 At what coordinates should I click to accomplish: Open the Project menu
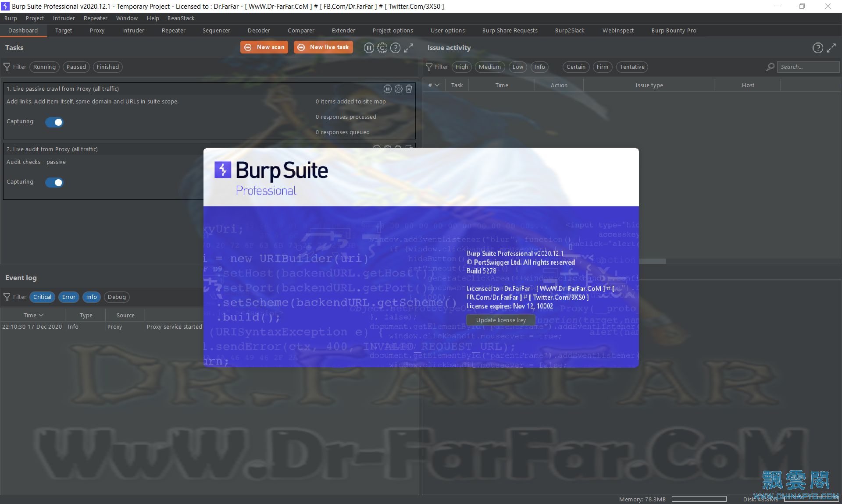tap(35, 18)
